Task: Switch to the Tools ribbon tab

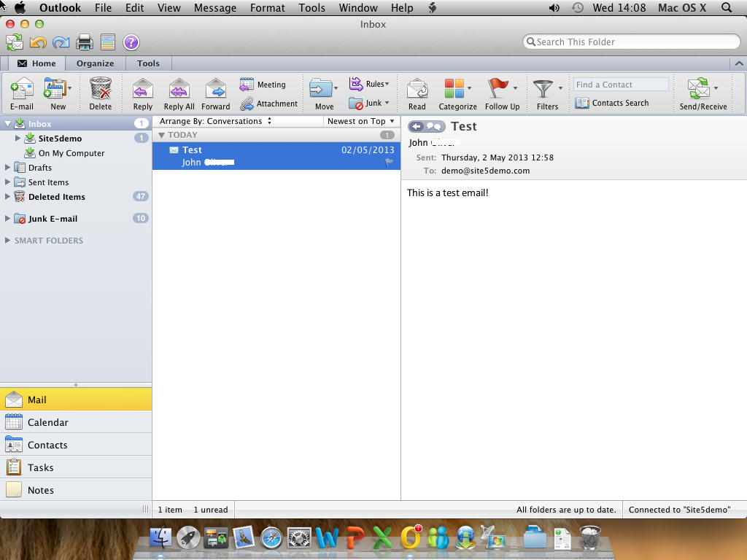Action: pos(148,63)
